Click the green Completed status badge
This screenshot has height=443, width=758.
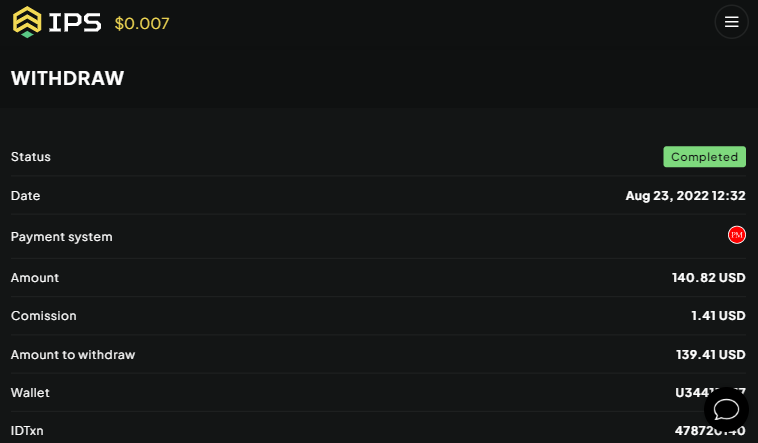[704, 157]
